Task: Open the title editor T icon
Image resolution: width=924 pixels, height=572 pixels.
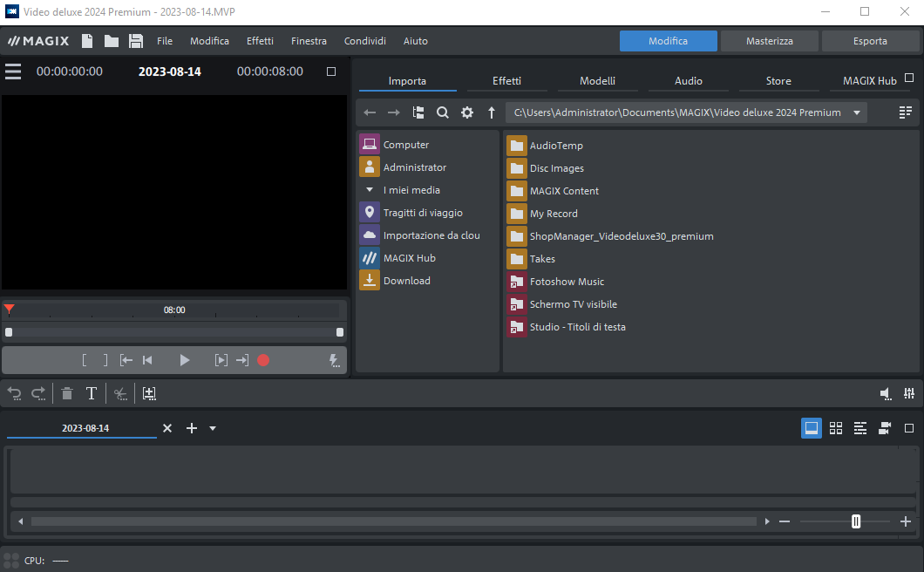Action: tap(92, 393)
